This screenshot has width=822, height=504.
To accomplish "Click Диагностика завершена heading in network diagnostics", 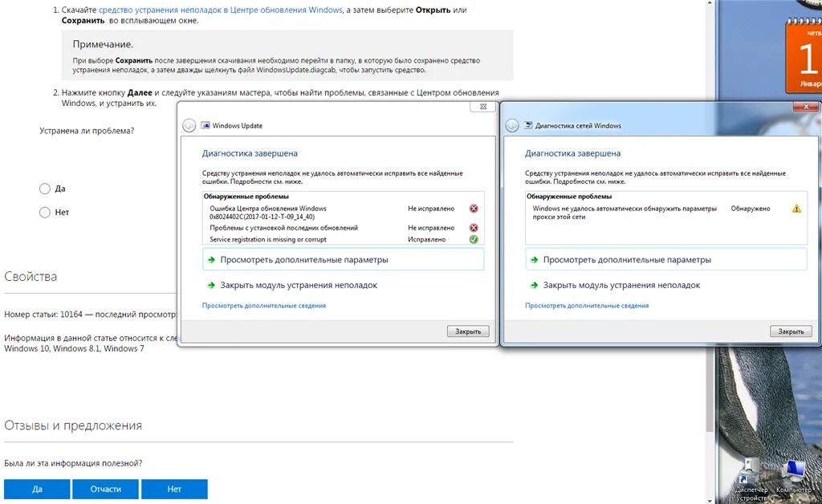I will [x=572, y=153].
